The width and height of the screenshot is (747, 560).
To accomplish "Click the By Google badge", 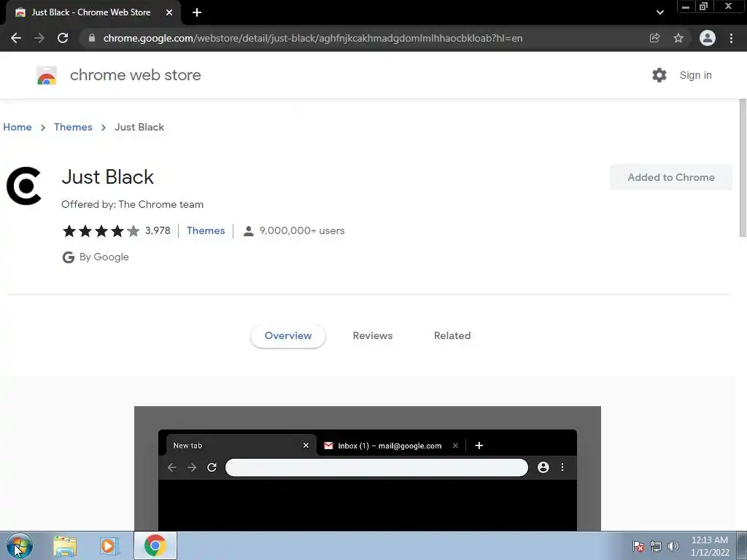I will tap(96, 257).
